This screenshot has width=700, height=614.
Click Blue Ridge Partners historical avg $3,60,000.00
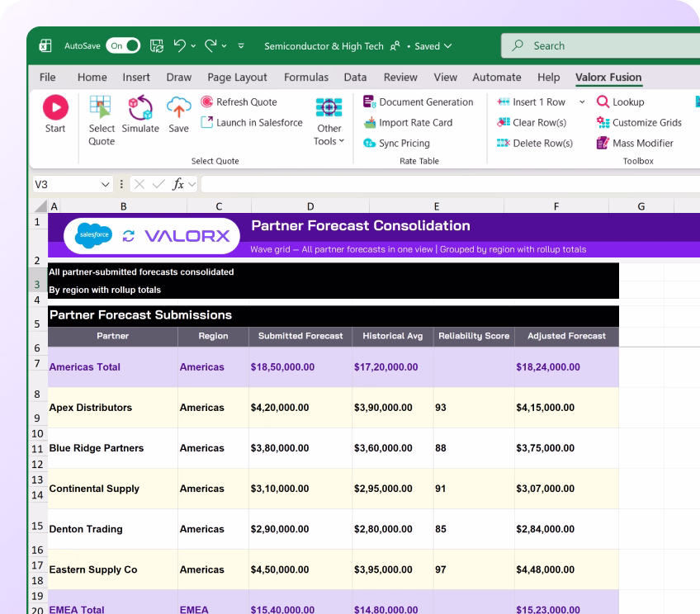[x=392, y=448]
